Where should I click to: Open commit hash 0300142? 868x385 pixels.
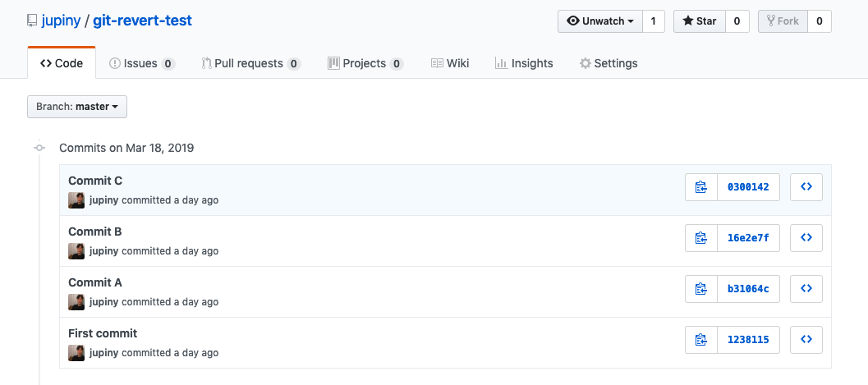748,187
